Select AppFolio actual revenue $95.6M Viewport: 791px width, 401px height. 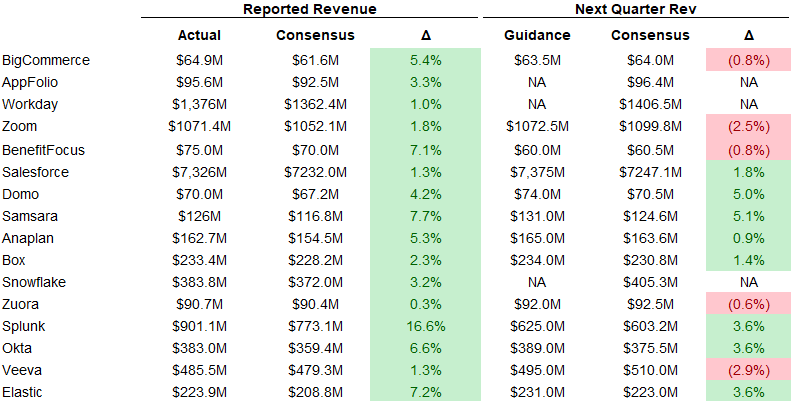point(199,82)
